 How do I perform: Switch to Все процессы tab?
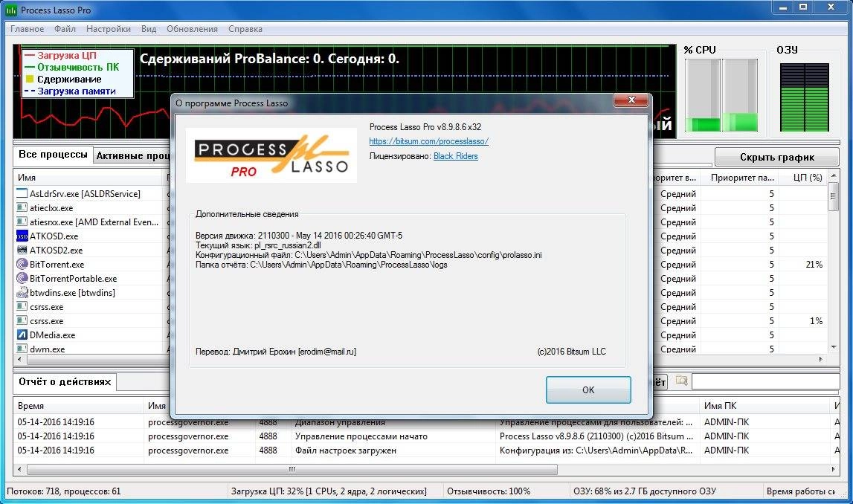[x=53, y=155]
